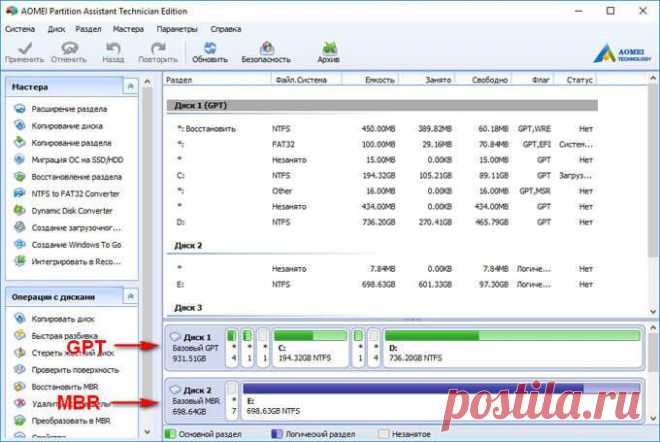This screenshot has width=660, height=442.
Task: Sort by the Емкость column header
Action: pos(370,80)
